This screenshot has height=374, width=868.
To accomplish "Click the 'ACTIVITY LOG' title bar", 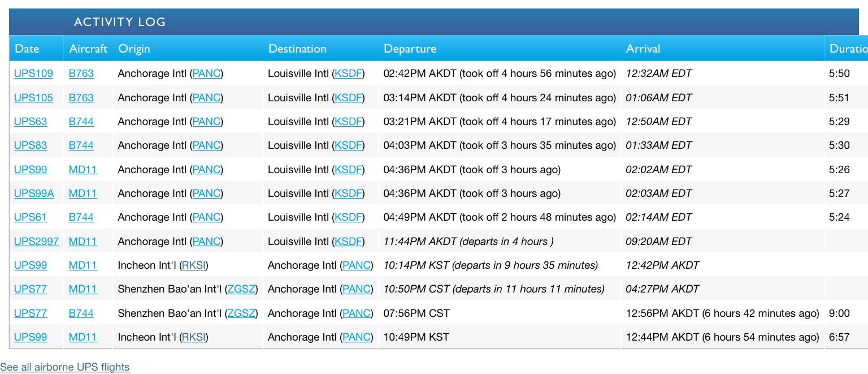I will [434, 22].
